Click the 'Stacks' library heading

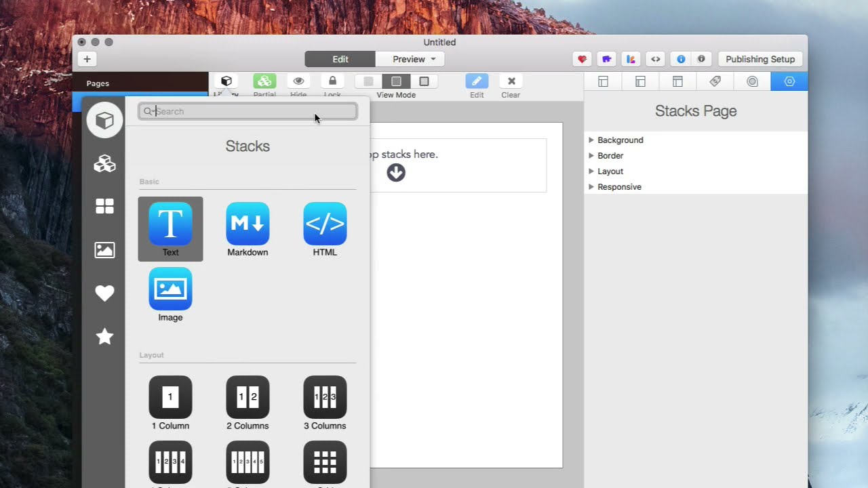pyautogui.click(x=248, y=146)
